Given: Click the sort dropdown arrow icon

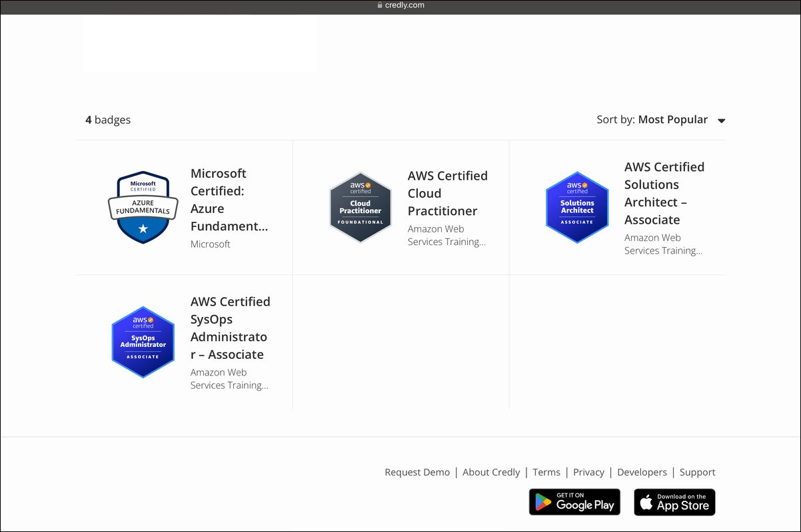Looking at the screenshot, I should tap(721, 121).
